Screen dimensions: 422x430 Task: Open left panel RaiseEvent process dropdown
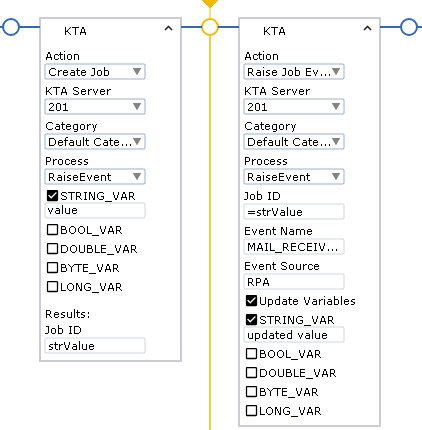point(95,177)
